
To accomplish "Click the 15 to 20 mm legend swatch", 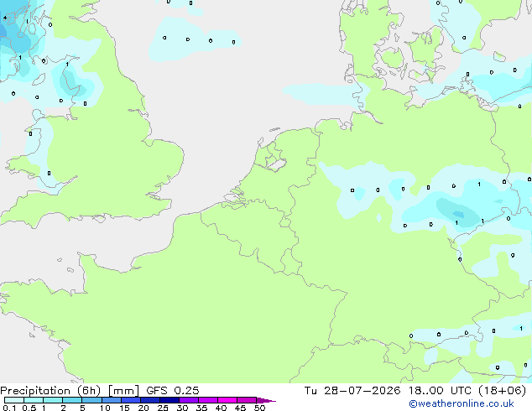I will (x=130, y=400).
